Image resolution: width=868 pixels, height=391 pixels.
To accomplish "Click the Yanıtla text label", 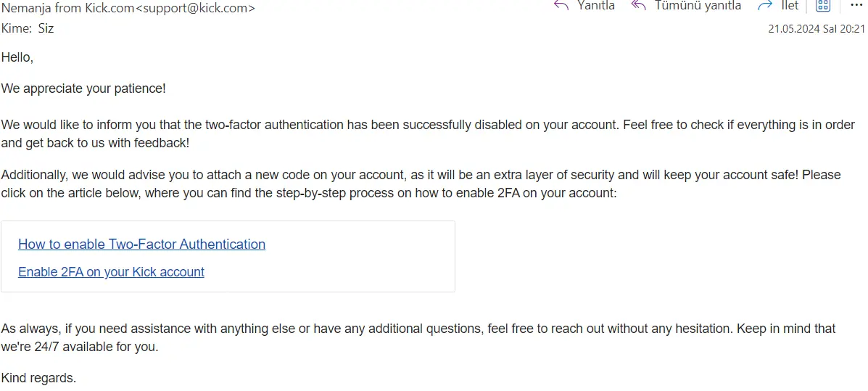I will 595,6.
